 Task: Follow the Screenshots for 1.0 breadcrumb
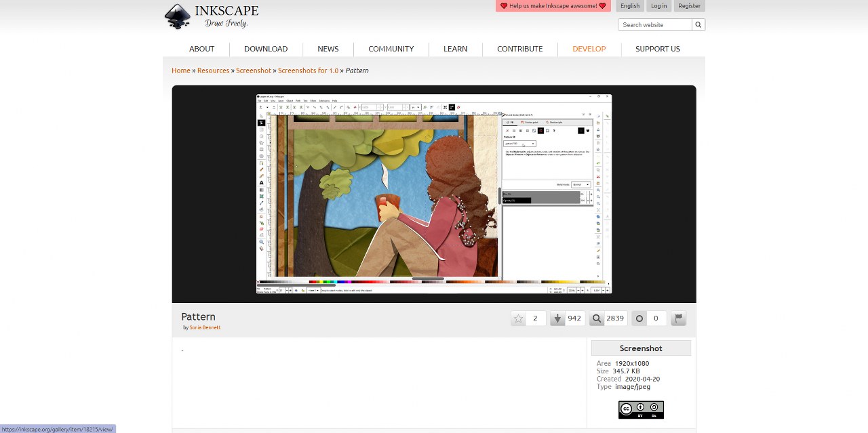[308, 70]
